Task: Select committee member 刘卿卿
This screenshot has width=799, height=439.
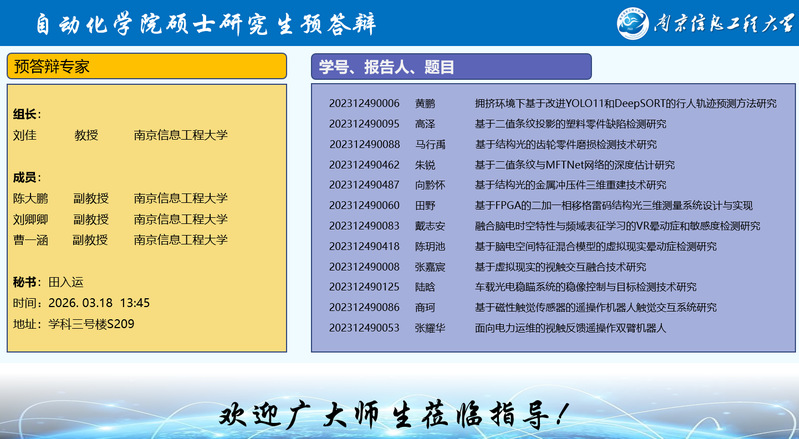Action: tap(31, 219)
